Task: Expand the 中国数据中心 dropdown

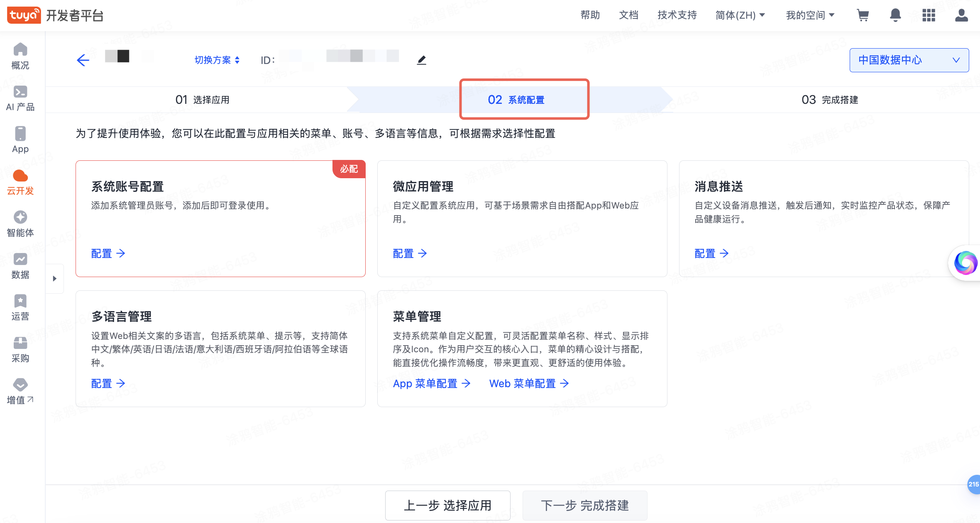Action: tap(909, 60)
